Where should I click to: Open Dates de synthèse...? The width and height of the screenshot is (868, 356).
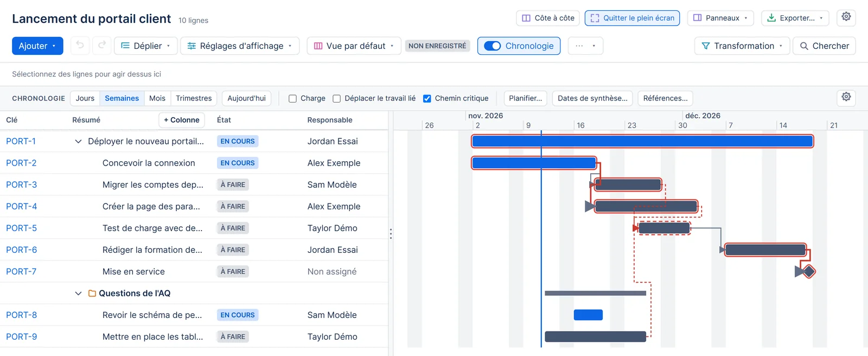592,98
